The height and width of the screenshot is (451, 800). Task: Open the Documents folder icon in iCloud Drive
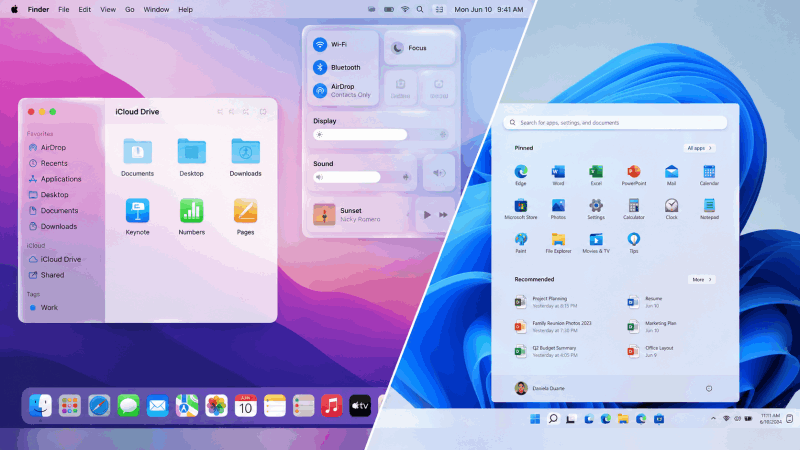click(x=137, y=152)
